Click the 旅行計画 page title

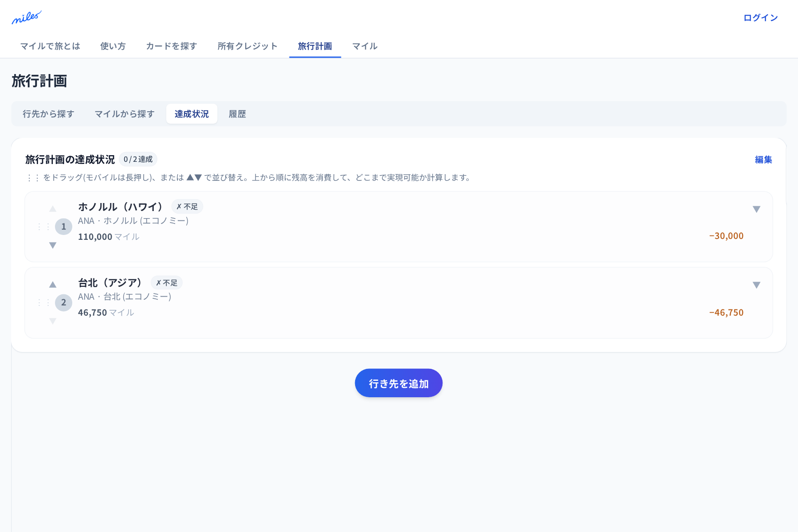tap(39, 81)
